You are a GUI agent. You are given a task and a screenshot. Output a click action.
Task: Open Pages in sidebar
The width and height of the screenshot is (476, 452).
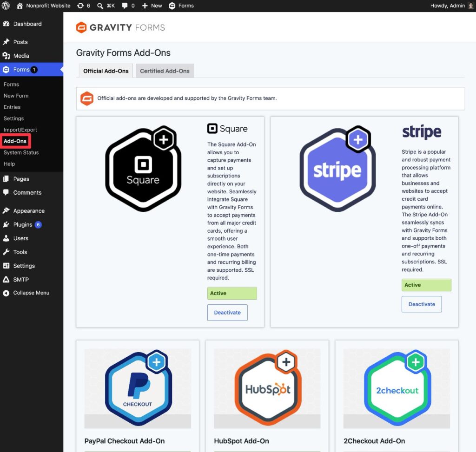pyautogui.click(x=32, y=179)
